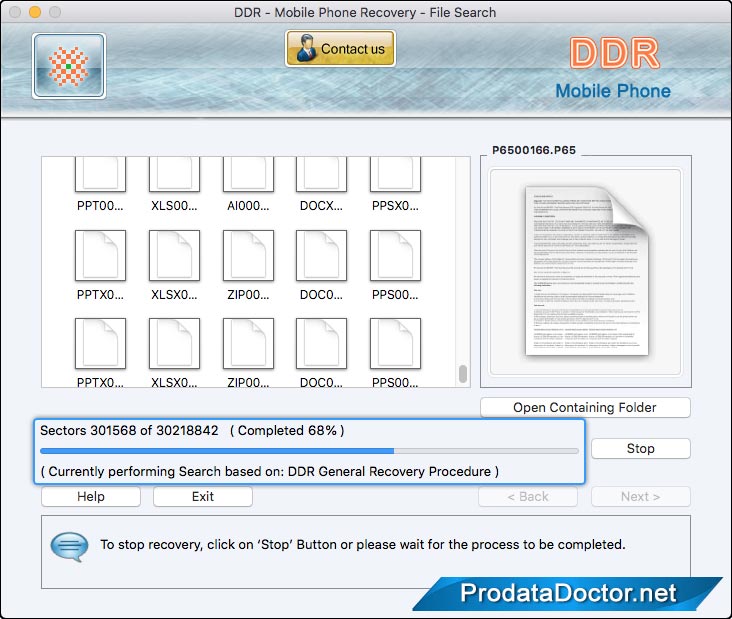Click the DDR application logo icon
732x619 pixels.
point(69,66)
